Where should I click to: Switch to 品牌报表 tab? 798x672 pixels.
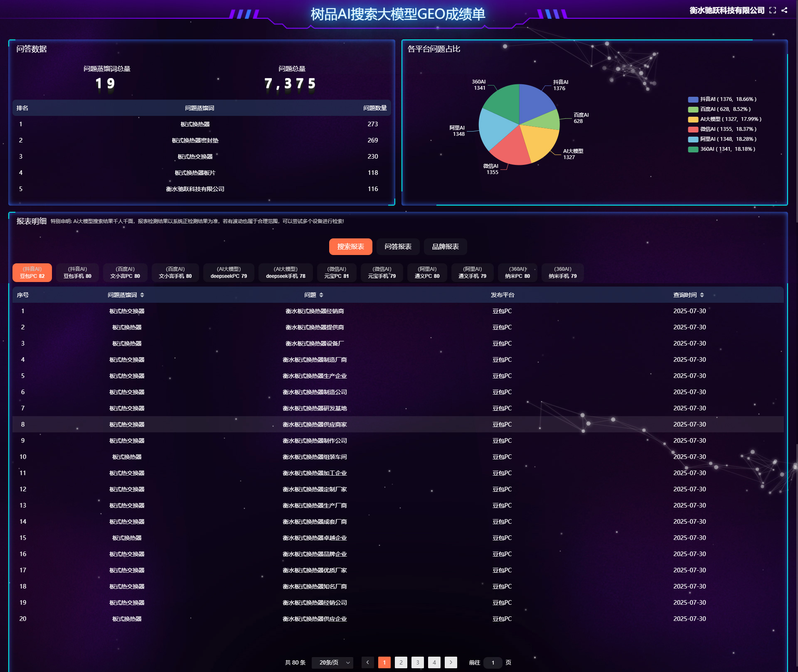(445, 247)
